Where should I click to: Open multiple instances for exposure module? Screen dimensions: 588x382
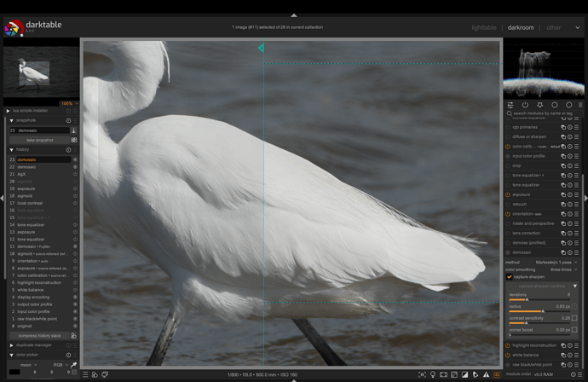pyautogui.click(x=563, y=194)
